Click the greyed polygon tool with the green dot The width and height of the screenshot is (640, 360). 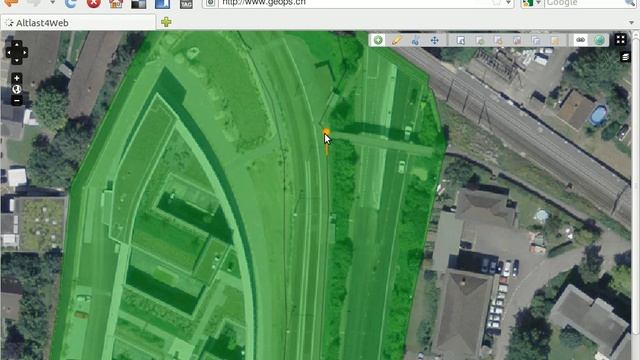pyautogui.click(x=480, y=40)
